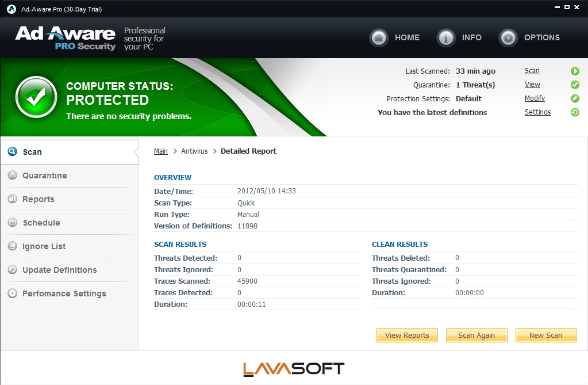The height and width of the screenshot is (385, 588).
Task: Click the Antivirus breadcrumb item
Action: [194, 151]
